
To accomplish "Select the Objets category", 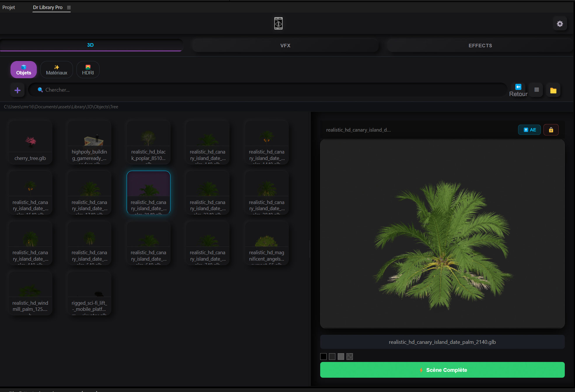I will [x=24, y=70].
